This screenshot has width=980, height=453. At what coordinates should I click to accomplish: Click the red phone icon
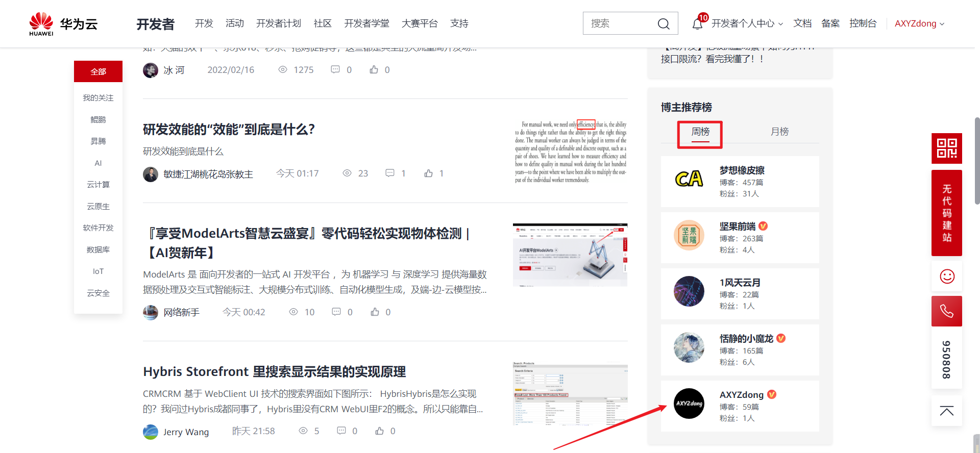(947, 311)
